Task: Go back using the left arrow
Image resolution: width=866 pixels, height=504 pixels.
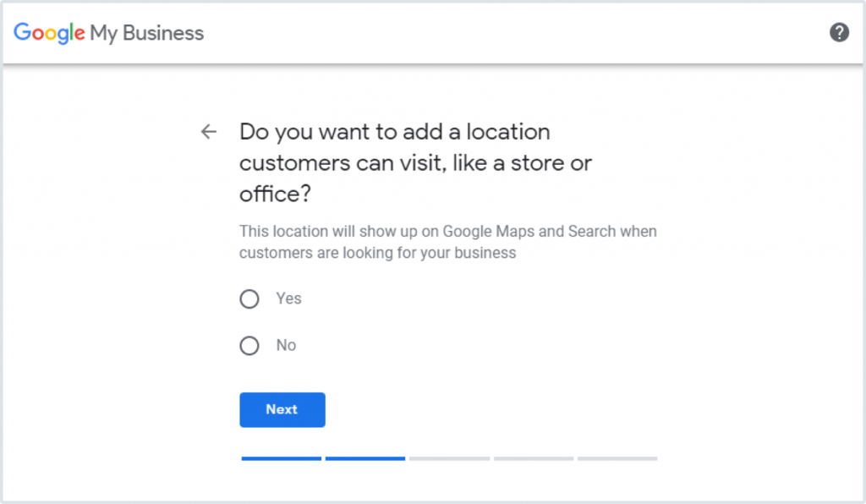Action: click(x=208, y=132)
